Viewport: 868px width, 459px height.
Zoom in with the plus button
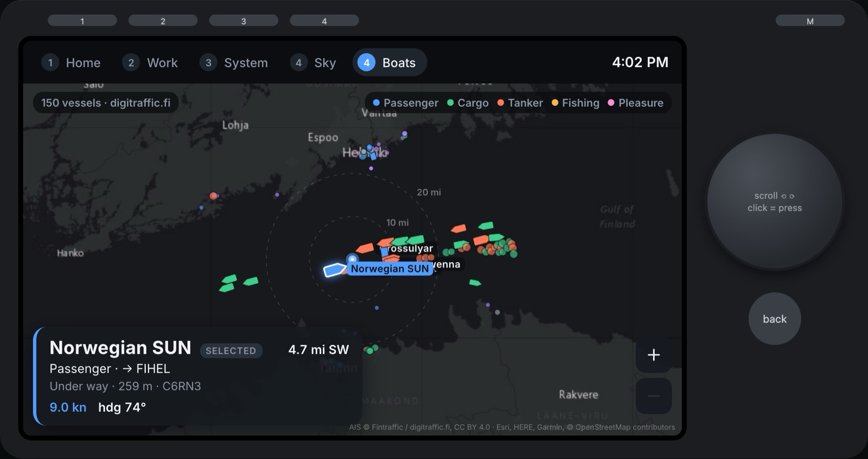click(x=654, y=355)
